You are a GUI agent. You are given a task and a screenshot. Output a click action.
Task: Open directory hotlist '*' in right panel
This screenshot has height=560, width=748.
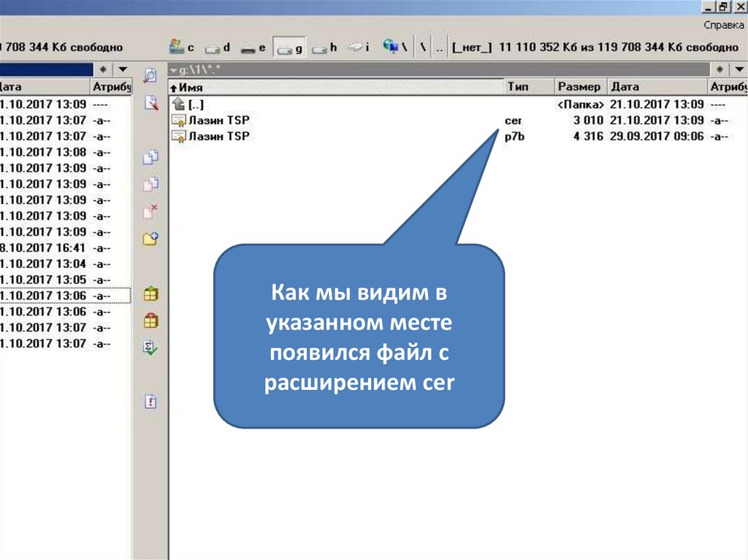point(720,69)
